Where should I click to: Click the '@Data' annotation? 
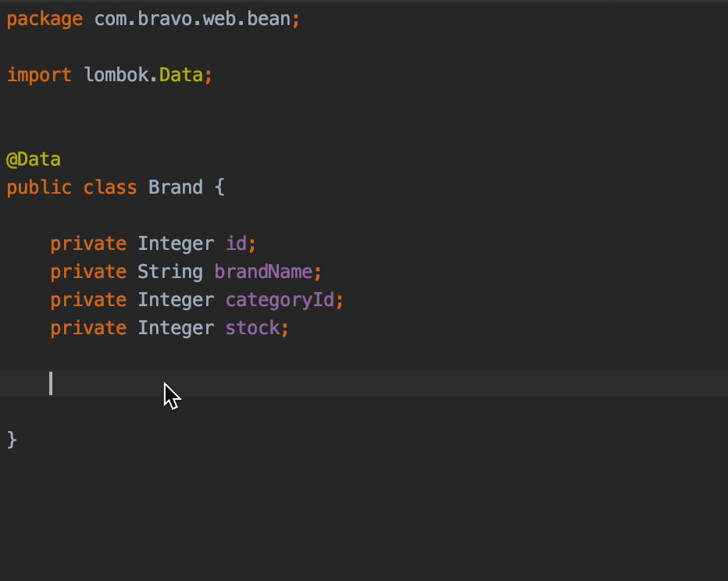[x=34, y=159]
